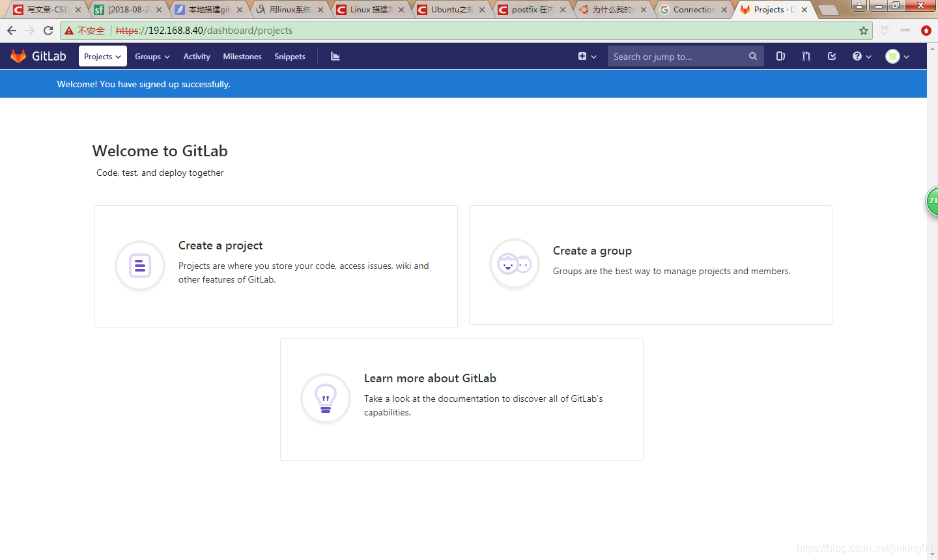The width and height of the screenshot is (938, 560).
Task: Click the Chrome profile icon in title bar
Action: [859, 6]
